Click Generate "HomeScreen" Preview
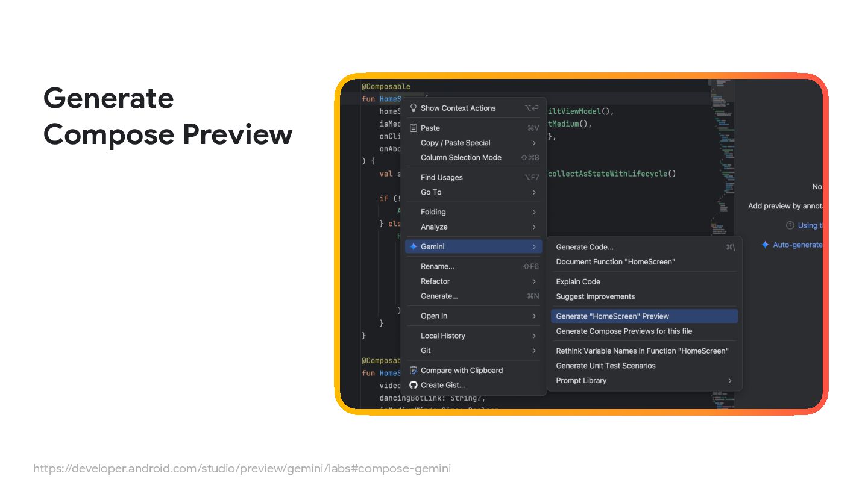The width and height of the screenshot is (868, 488). pyautogui.click(x=644, y=316)
